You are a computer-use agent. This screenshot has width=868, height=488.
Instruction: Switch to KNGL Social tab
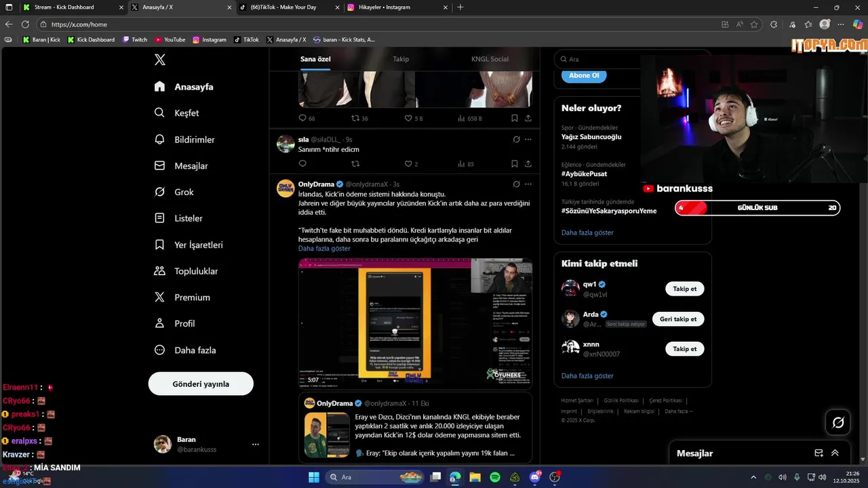pos(490,59)
